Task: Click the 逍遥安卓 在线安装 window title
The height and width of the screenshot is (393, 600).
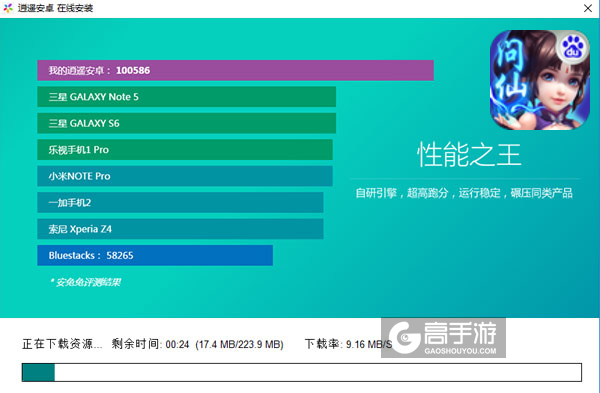Action: point(55,8)
